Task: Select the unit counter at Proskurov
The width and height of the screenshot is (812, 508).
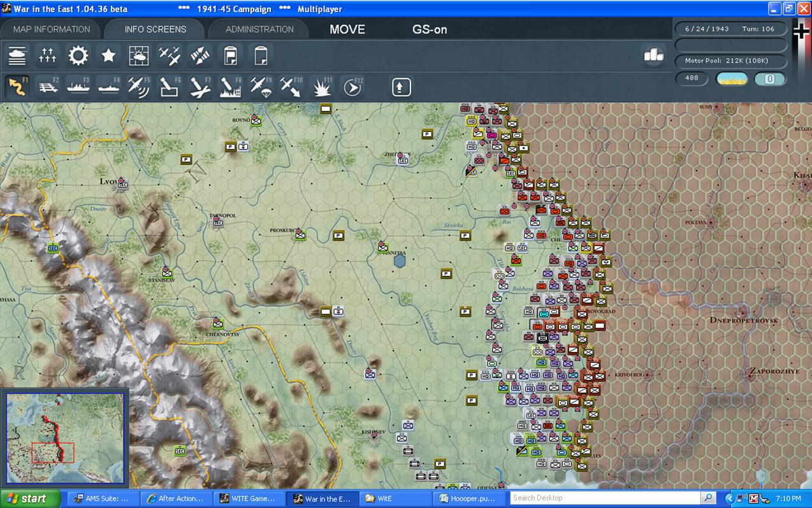Action: point(300,235)
